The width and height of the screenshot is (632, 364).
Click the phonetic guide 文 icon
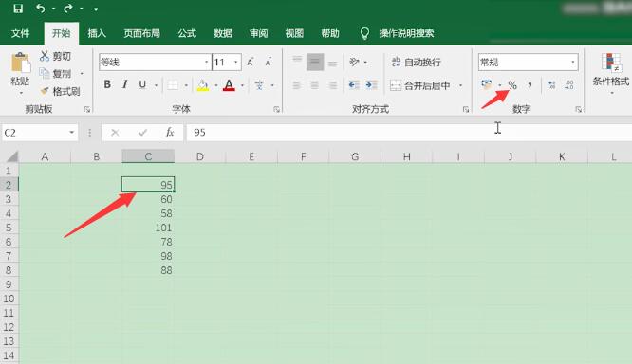(259, 85)
